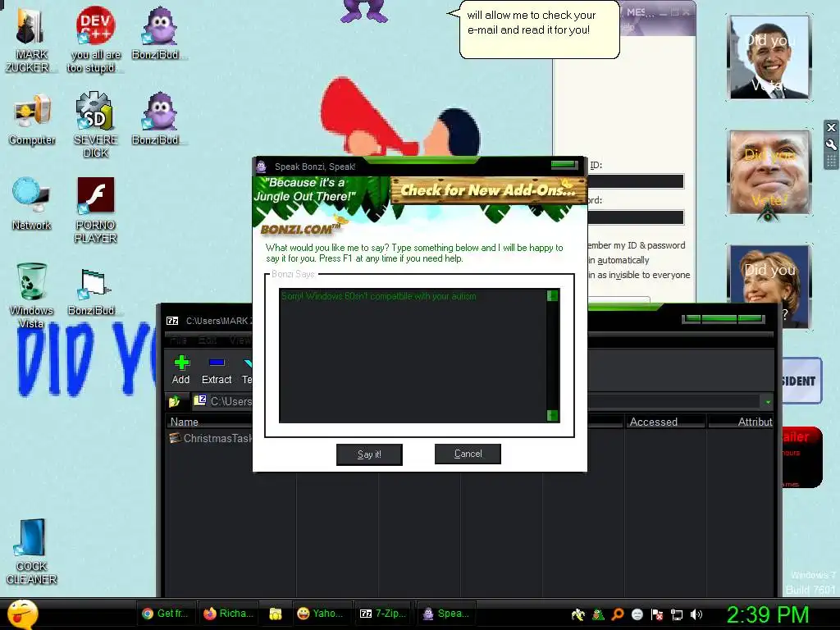Sort by the Name column in 7-Zip
This screenshot has height=630, width=840.
point(209,422)
